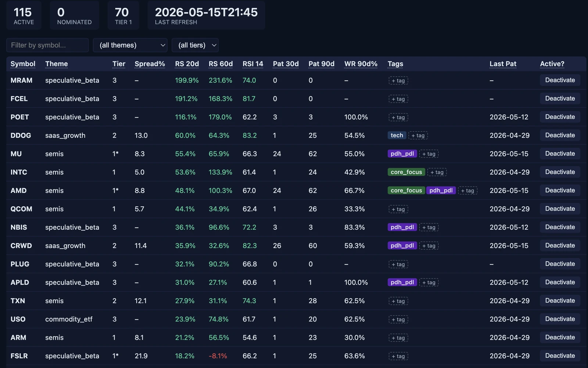This screenshot has height=368, width=588.
Task: Add a tag to PLUG
Action: pyautogui.click(x=398, y=264)
